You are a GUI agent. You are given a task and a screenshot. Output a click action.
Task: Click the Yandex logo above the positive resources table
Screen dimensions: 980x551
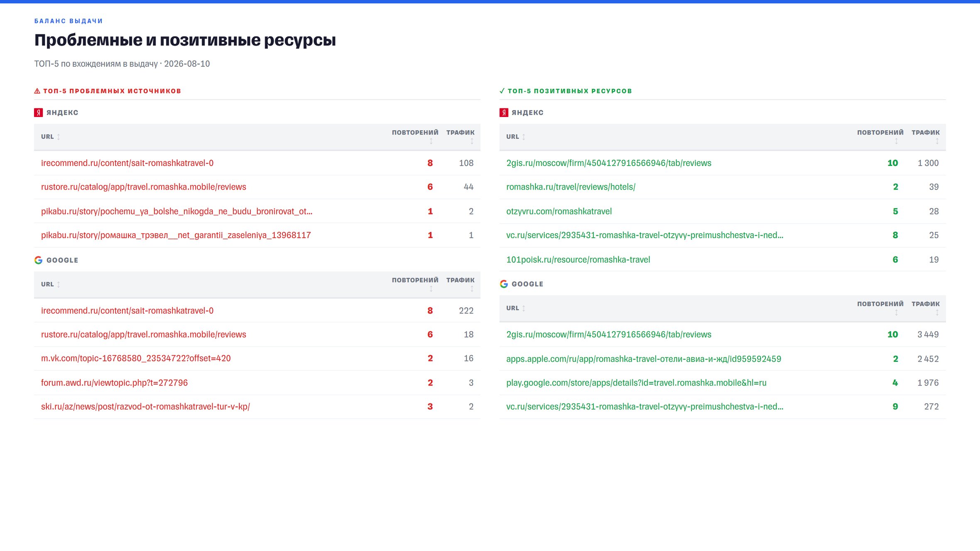(x=504, y=112)
